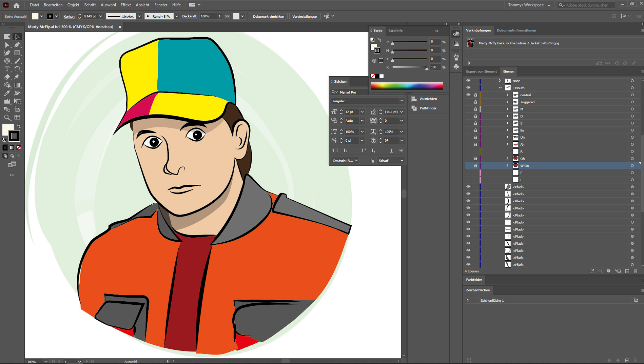
Task: Click the Ausrichten panel icon
Action: pos(414,99)
